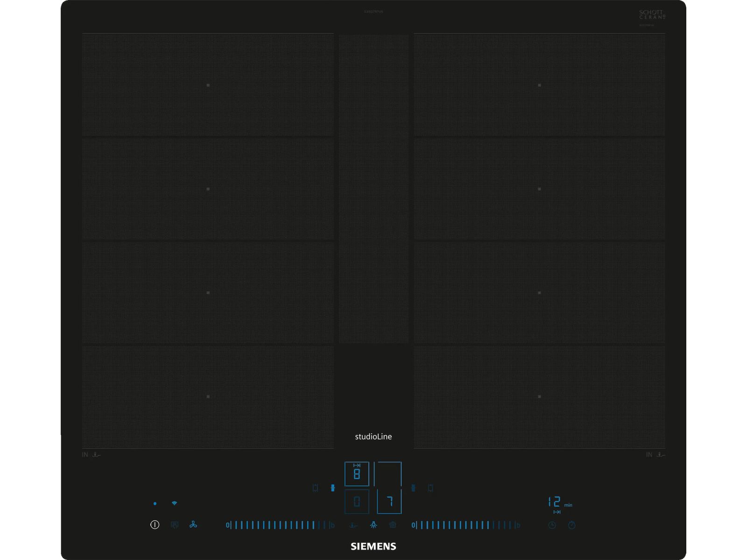Image resolution: width=747 pixels, height=560 pixels.
Task: Tap the dim panel icon beside power
Action: tap(175, 525)
